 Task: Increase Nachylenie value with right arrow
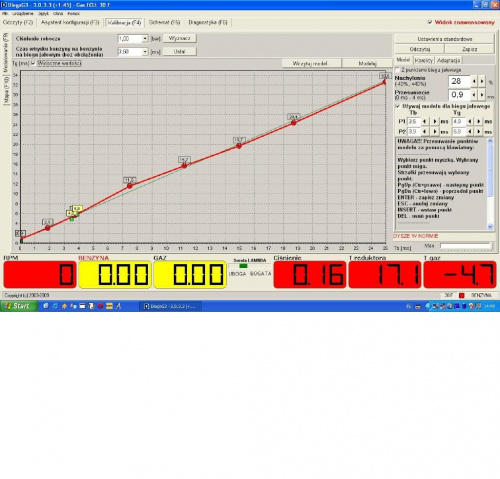pyautogui.click(x=482, y=81)
